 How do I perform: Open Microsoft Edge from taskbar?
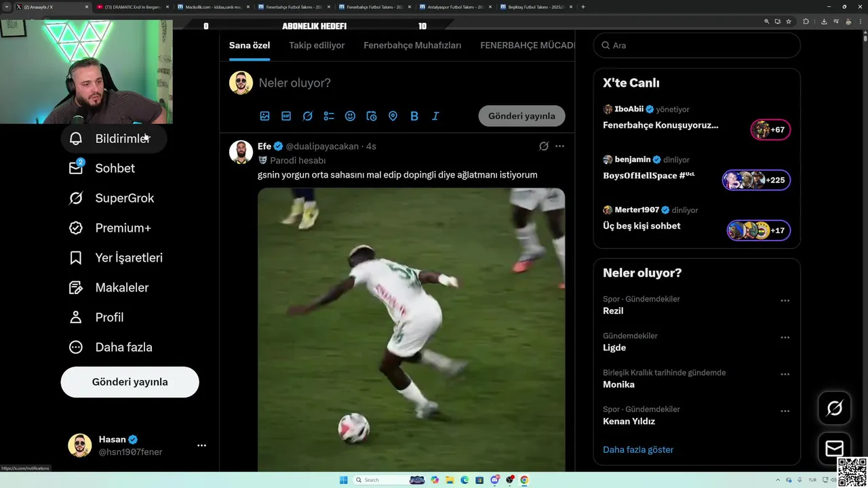point(465,480)
